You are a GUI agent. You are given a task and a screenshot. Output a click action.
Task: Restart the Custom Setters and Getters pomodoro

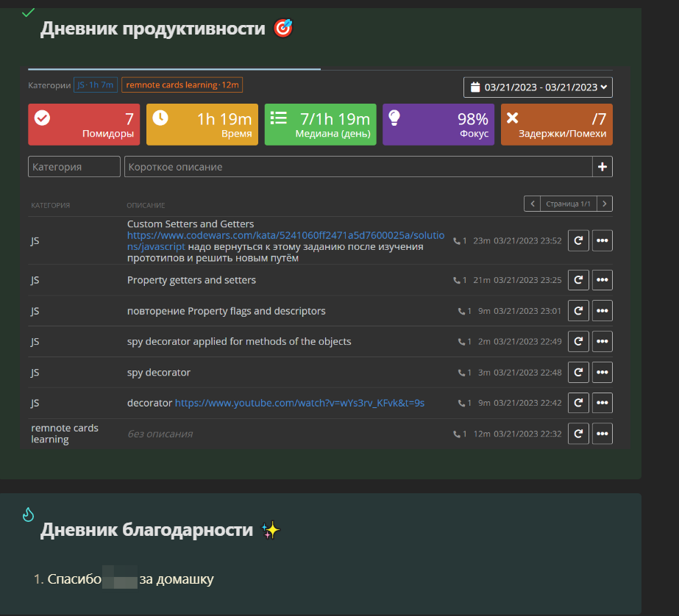[x=578, y=240]
